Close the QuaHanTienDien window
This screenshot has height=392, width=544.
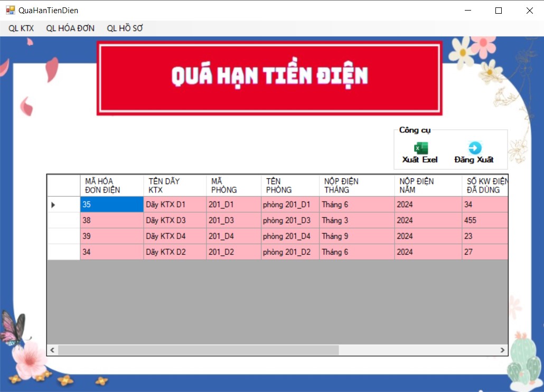click(529, 11)
